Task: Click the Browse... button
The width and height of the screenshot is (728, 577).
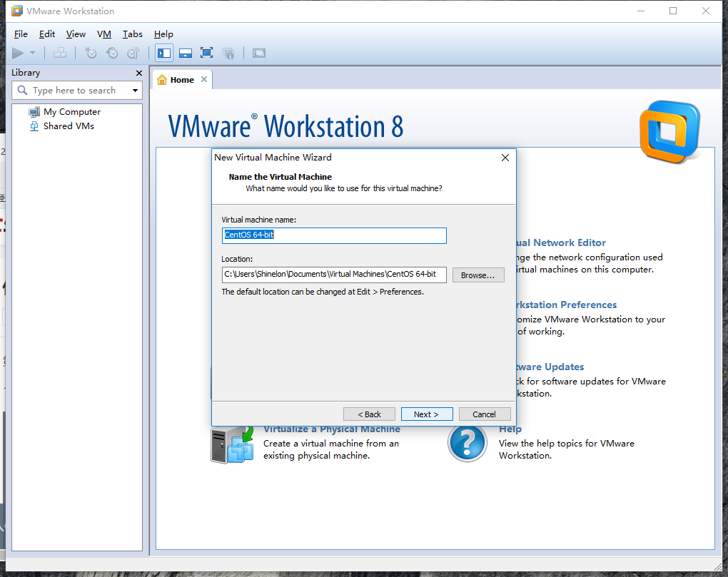Action: (478, 275)
